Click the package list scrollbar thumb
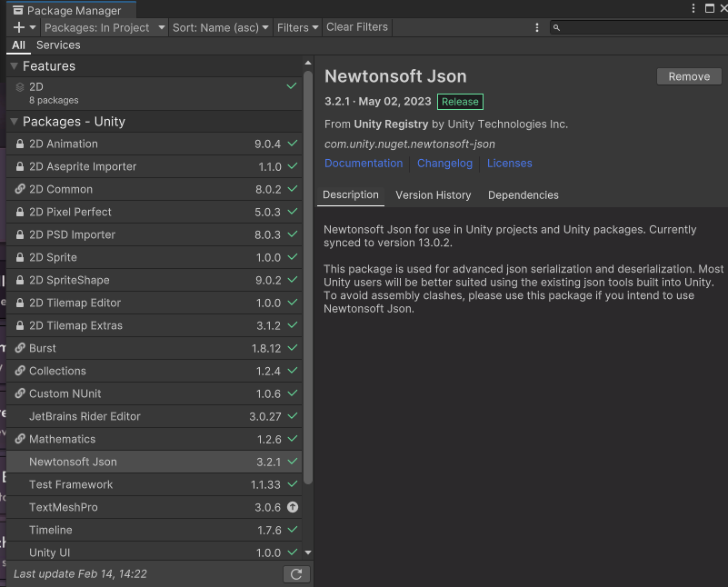This screenshot has height=587, width=728. click(308, 277)
